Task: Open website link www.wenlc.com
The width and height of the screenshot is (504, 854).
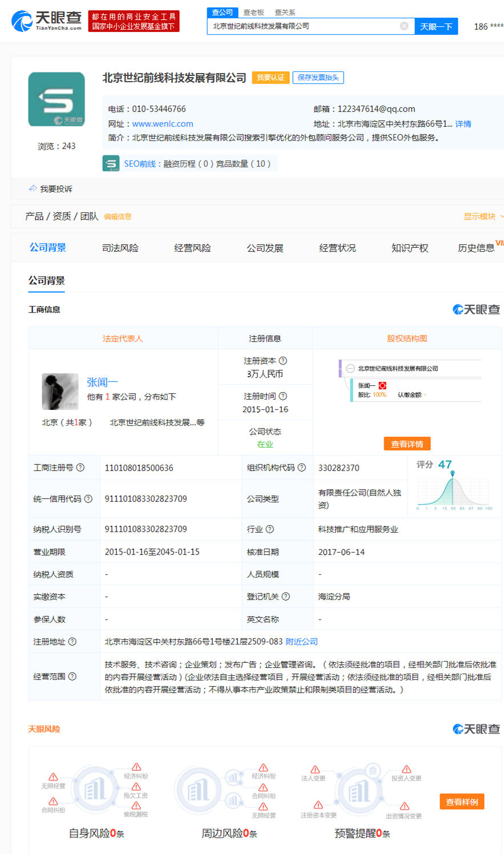Action: coord(163,124)
